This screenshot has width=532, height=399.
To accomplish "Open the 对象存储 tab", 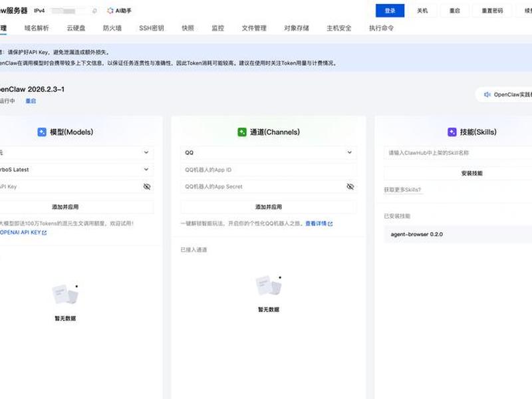I will tap(297, 28).
